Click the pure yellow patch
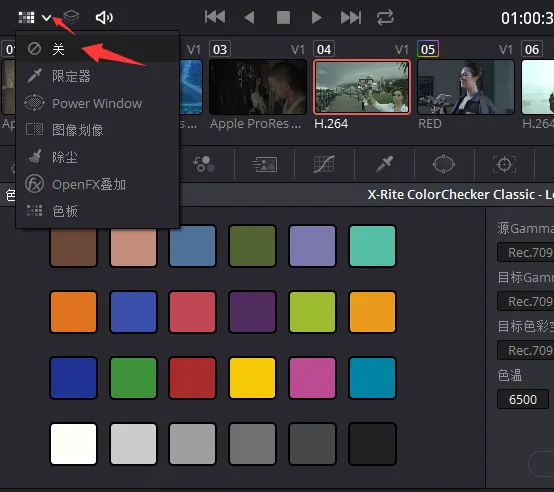The height and width of the screenshot is (492, 554). pos(252,378)
